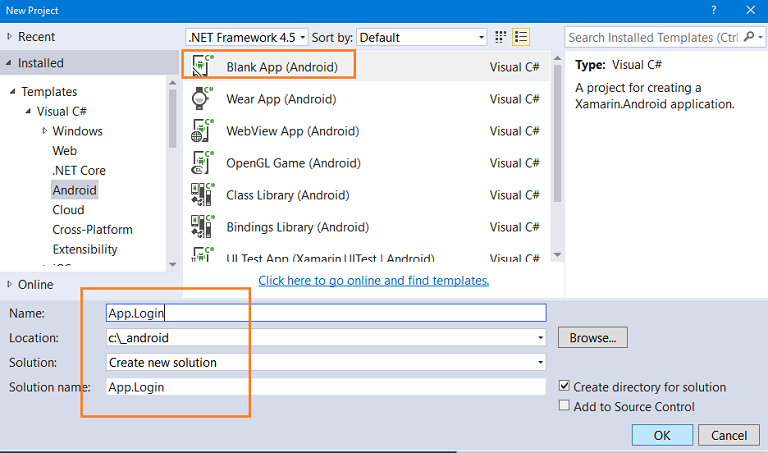Switch to small icons grid view

click(501, 37)
